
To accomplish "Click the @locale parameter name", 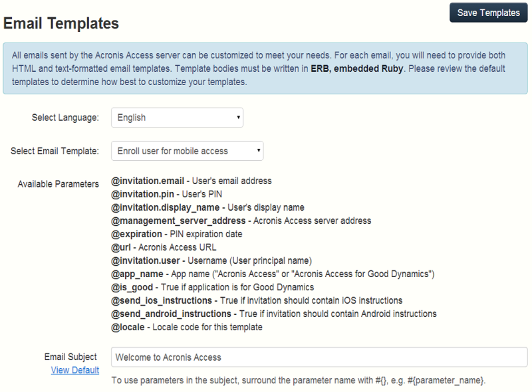I will [x=128, y=327].
